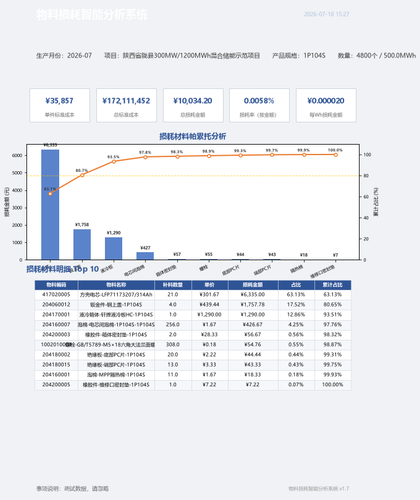The height and width of the screenshot is (500, 420).
Task: Click the tallest bar labeled ¥6,335
Action: coord(50,205)
